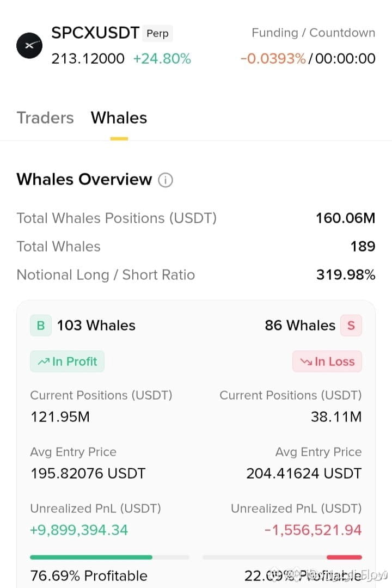The height and width of the screenshot is (588, 392).
Task: Tap the long unrealized PnL +9,899,394.34
Action: point(79,530)
